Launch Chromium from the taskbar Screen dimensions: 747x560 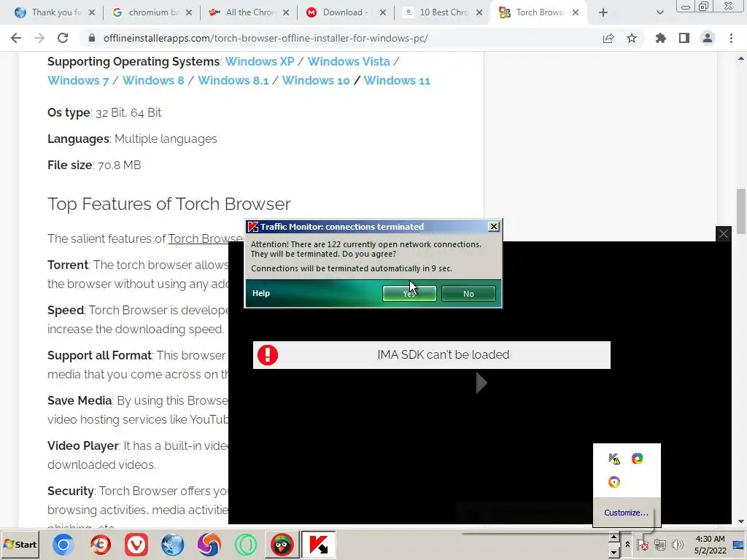(63, 545)
